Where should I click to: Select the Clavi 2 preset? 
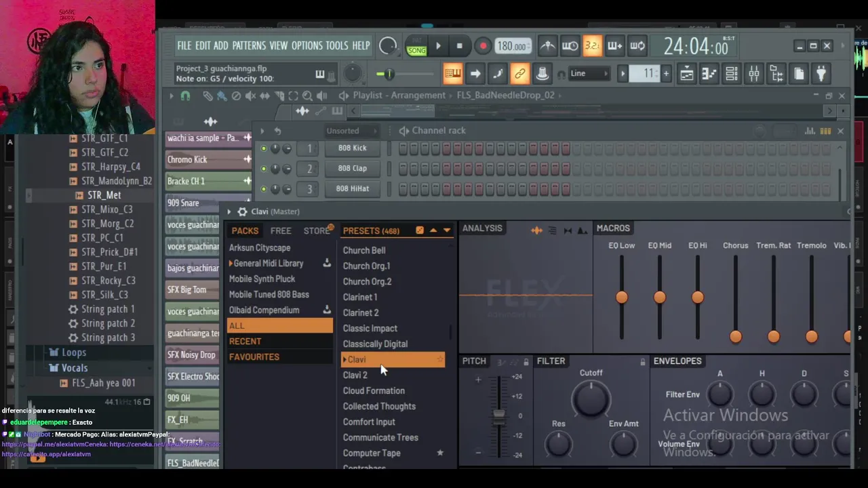pyautogui.click(x=355, y=375)
